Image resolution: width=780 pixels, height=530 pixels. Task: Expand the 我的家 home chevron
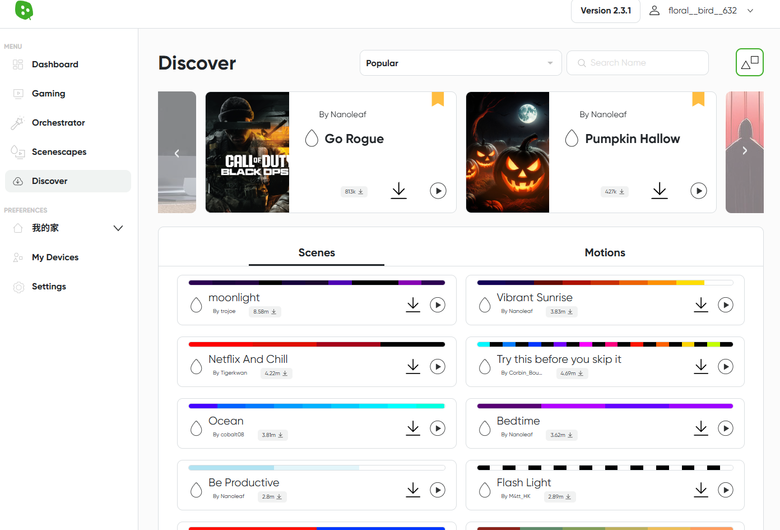tap(118, 228)
